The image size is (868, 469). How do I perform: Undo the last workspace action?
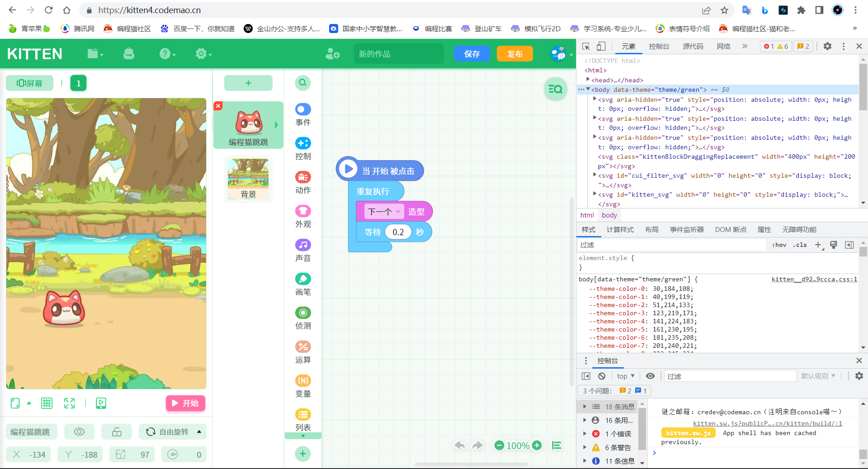(x=460, y=445)
